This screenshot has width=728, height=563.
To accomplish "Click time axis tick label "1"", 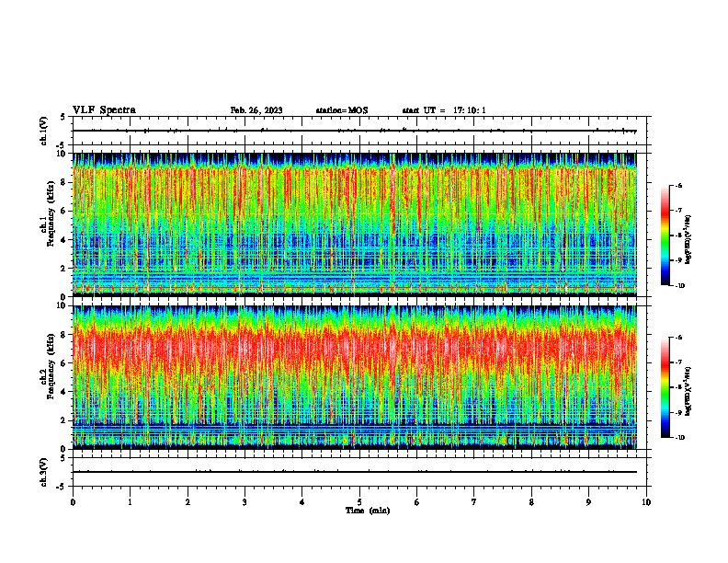I will (130, 502).
